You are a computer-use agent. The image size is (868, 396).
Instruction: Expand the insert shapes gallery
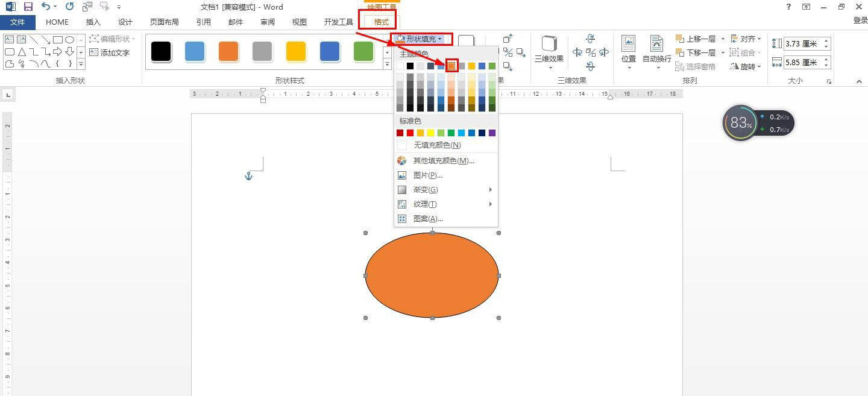[x=81, y=64]
